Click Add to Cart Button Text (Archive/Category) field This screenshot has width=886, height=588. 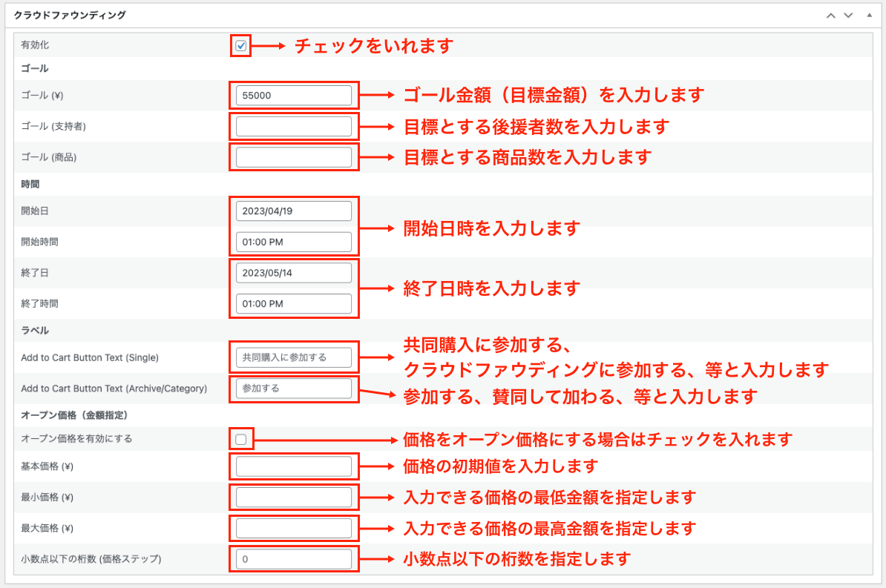[x=293, y=388]
